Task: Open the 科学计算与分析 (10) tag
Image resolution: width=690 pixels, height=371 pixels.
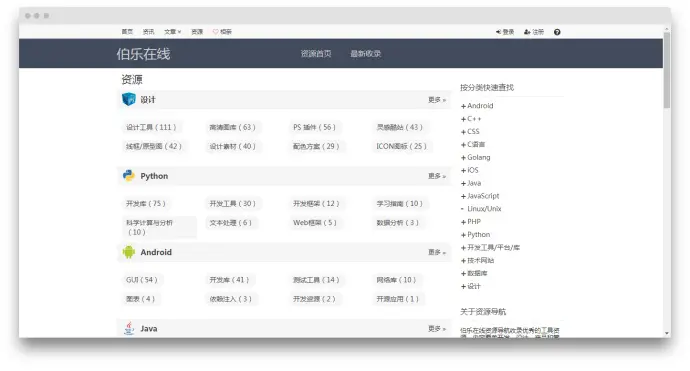Action: tap(159, 227)
